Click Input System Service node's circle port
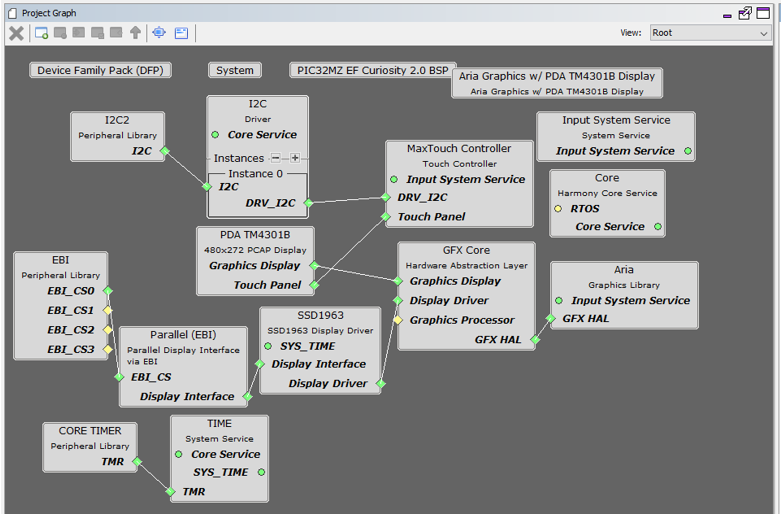Screen dimensions: 784x519 point(688,151)
